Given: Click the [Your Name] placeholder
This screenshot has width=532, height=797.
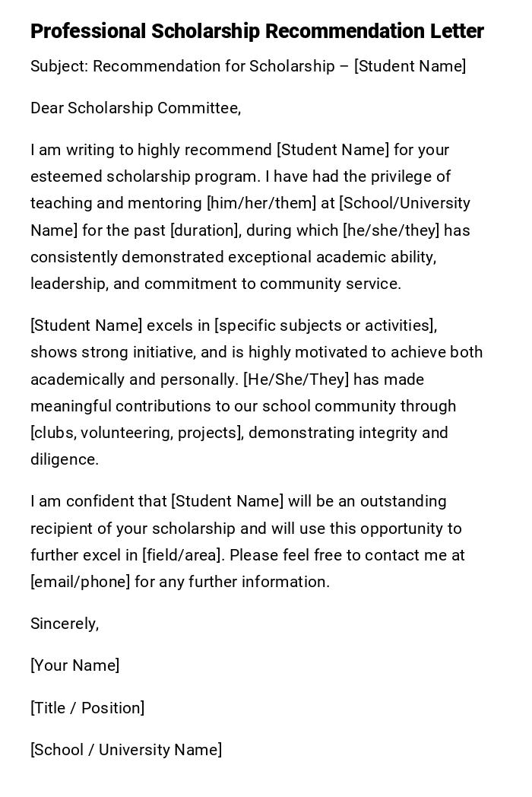Looking at the screenshot, I should click(x=74, y=665).
